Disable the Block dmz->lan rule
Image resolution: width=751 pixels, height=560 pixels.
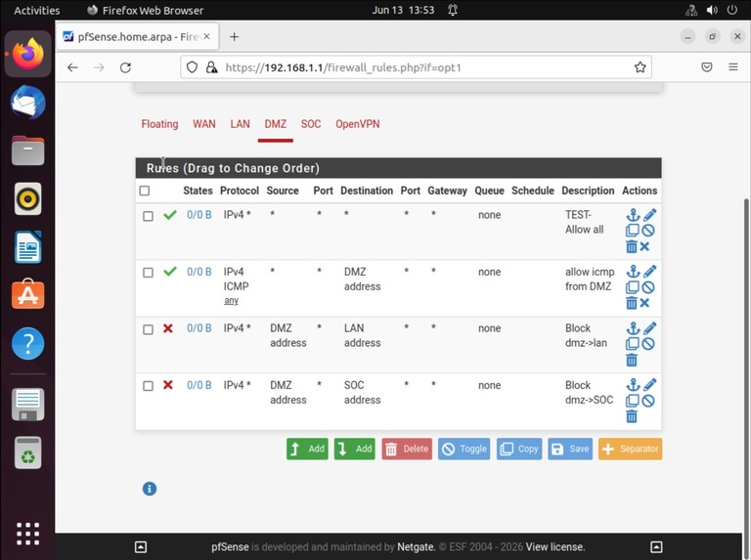coord(648,344)
